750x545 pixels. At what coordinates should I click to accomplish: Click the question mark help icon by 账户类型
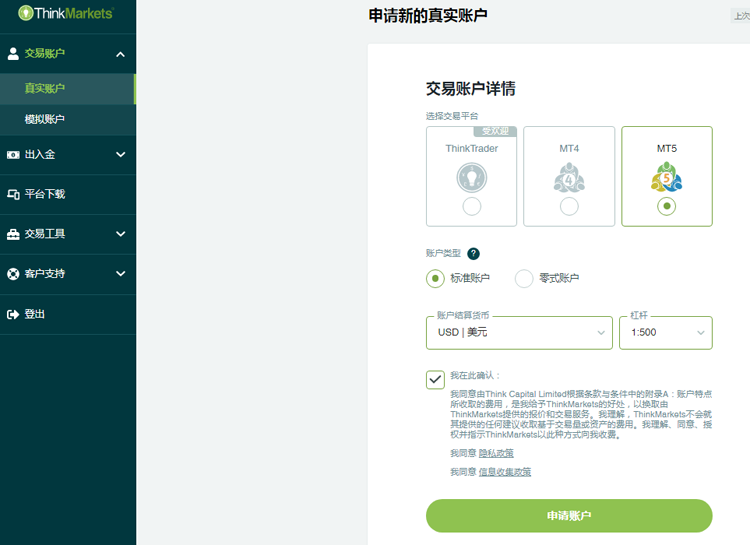click(473, 254)
